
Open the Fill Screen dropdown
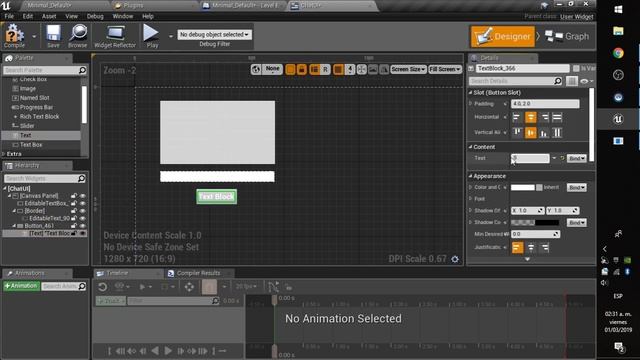pos(445,69)
